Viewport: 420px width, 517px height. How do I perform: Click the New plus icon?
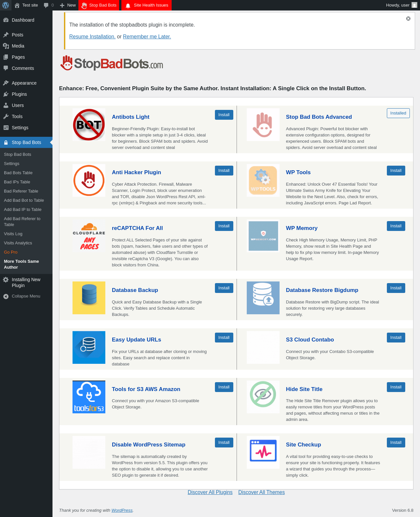62,5
